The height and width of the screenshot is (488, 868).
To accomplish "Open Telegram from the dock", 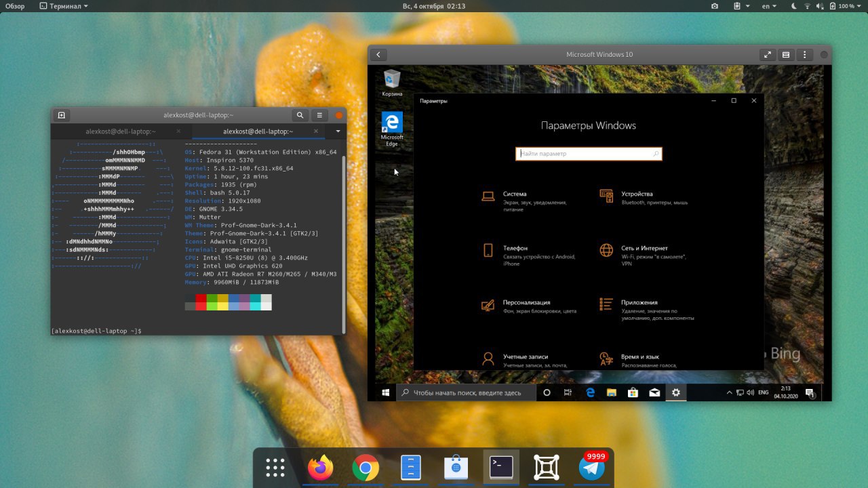I will tap(592, 468).
